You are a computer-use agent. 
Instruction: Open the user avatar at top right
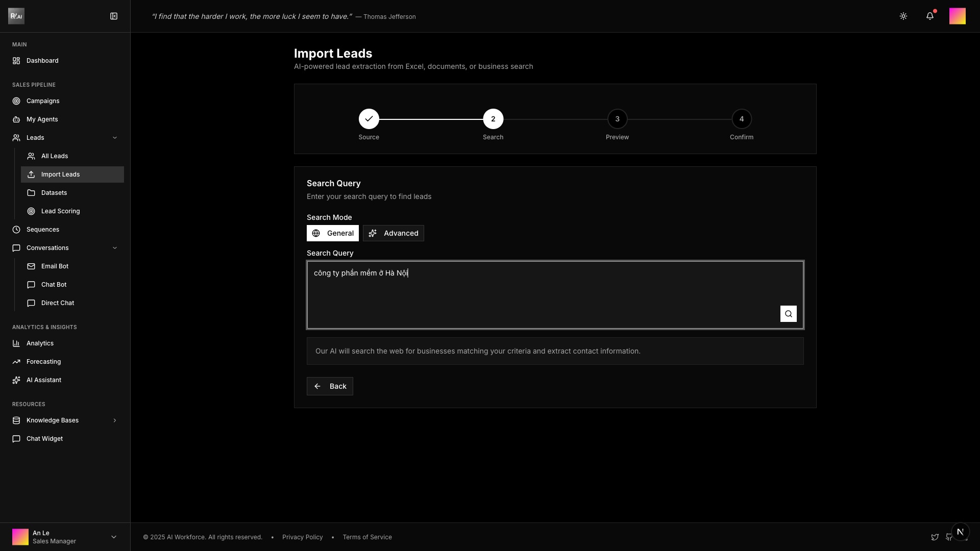(957, 16)
